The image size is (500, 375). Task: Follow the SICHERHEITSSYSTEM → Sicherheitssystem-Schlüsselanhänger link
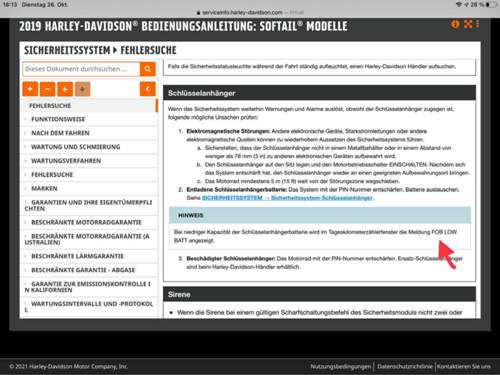point(287,198)
